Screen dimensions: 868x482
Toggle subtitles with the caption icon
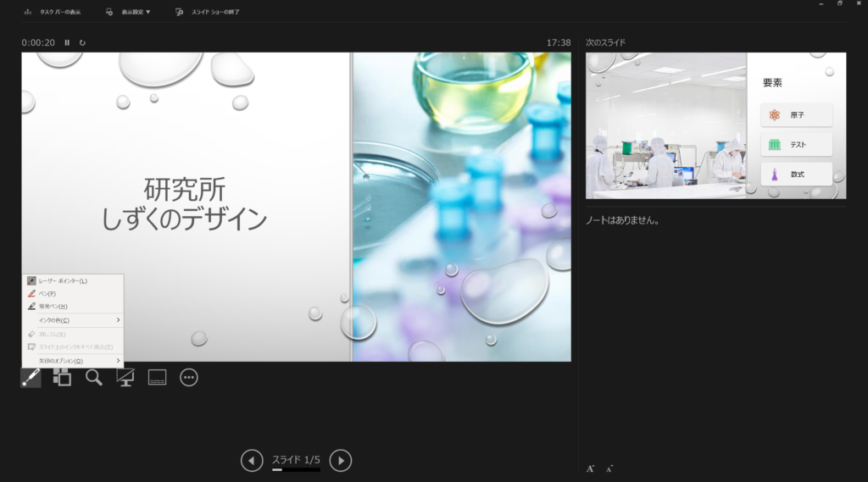tap(157, 378)
